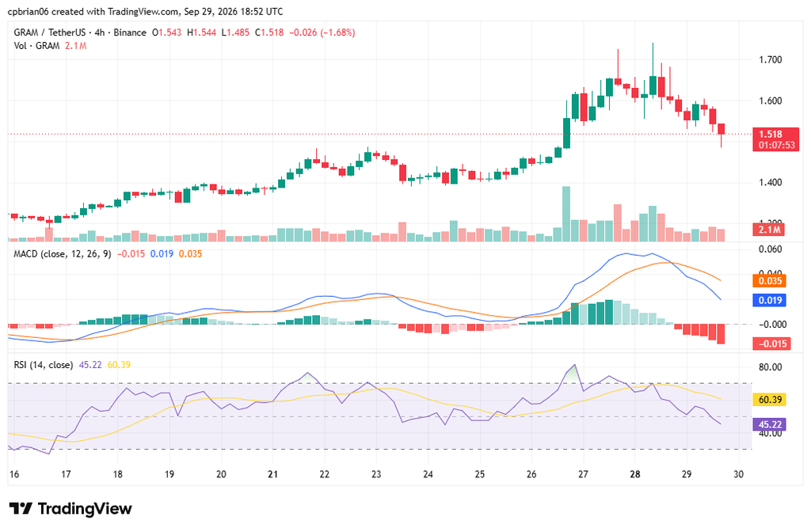The height and width of the screenshot is (532, 811).
Task: Click the date label 16 on time axis
Action: pos(14,475)
